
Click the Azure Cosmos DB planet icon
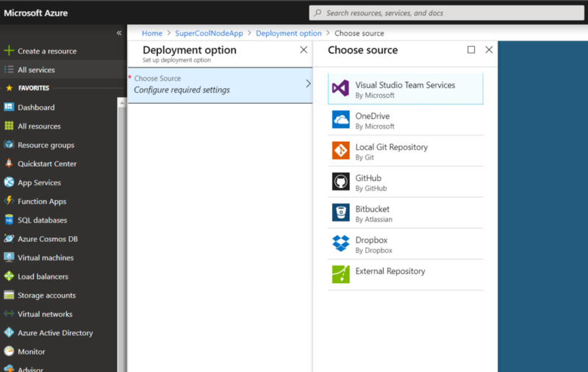pyautogui.click(x=9, y=238)
